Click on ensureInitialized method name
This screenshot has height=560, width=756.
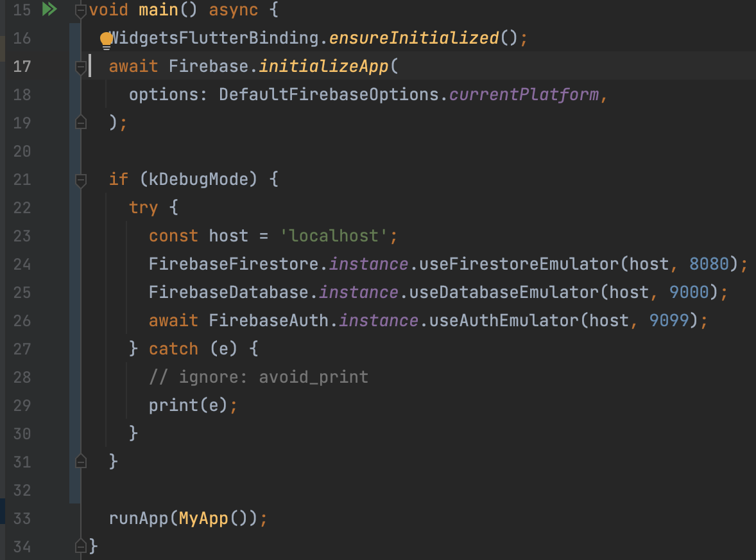(414, 38)
